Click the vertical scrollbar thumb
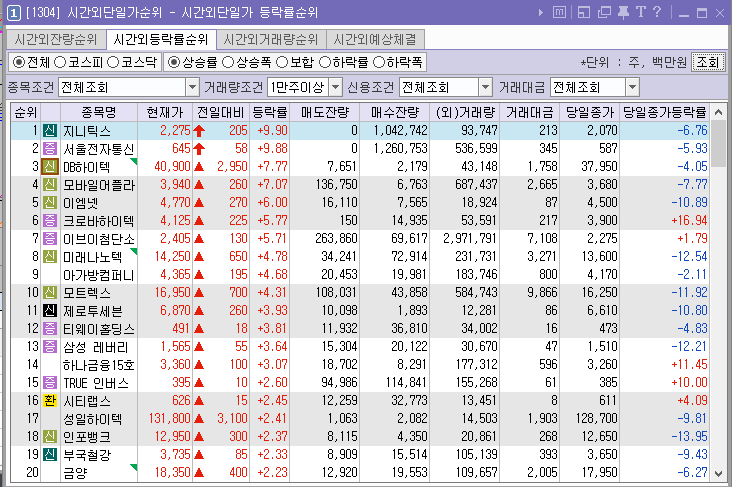Image resolution: width=732 pixels, height=487 pixels. [x=718, y=144]
